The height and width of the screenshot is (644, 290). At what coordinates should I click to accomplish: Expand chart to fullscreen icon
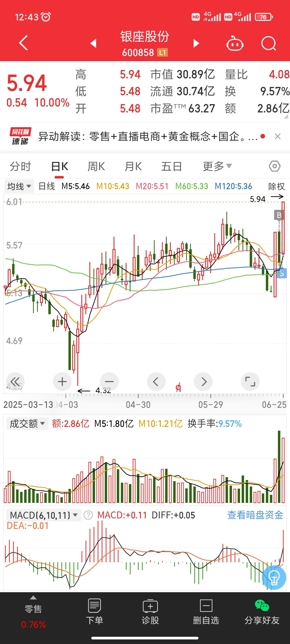(x=250, y=382)
